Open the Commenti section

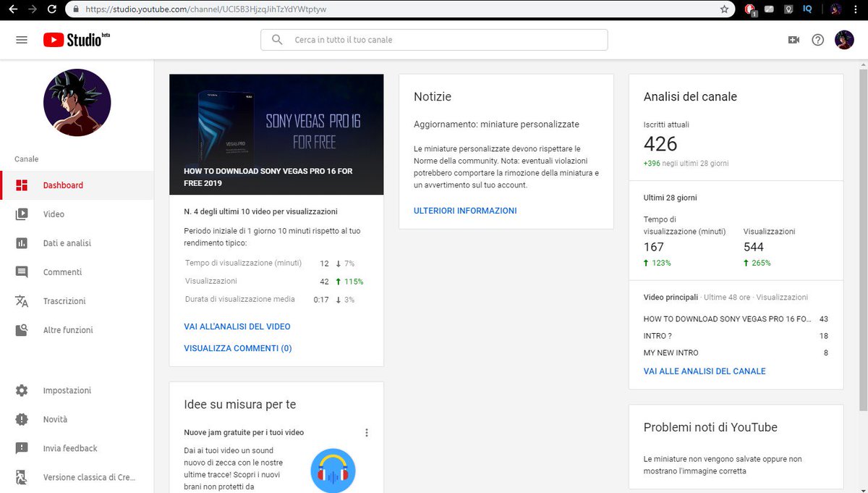click(x=77, y=272)
